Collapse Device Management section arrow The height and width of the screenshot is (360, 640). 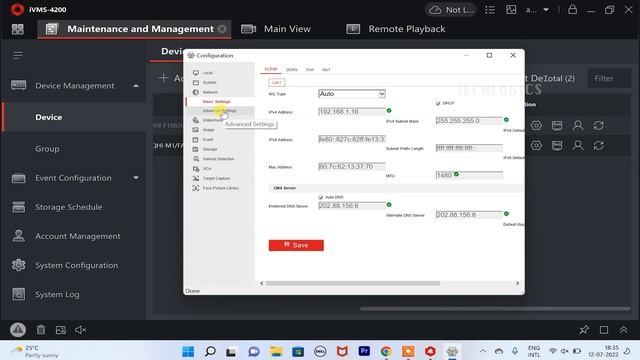[x=136, y=86]
